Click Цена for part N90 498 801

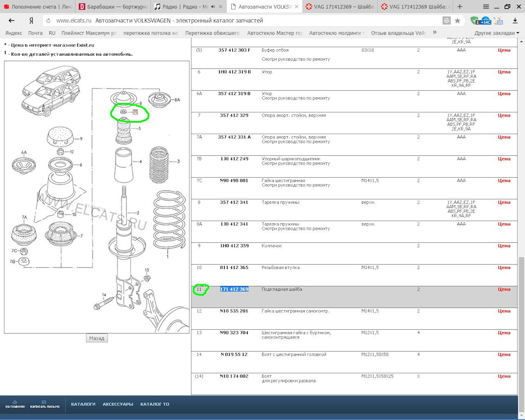[504, 181]
